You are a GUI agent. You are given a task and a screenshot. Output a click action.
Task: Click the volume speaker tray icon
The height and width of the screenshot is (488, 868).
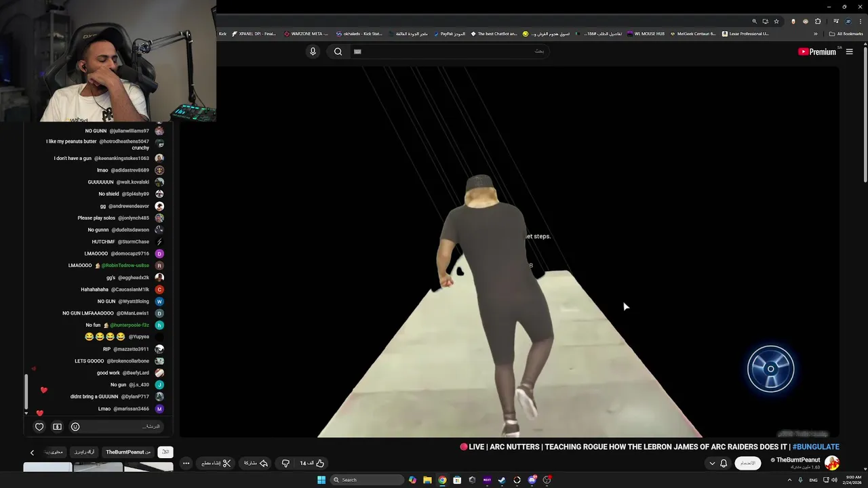(834, 480)
